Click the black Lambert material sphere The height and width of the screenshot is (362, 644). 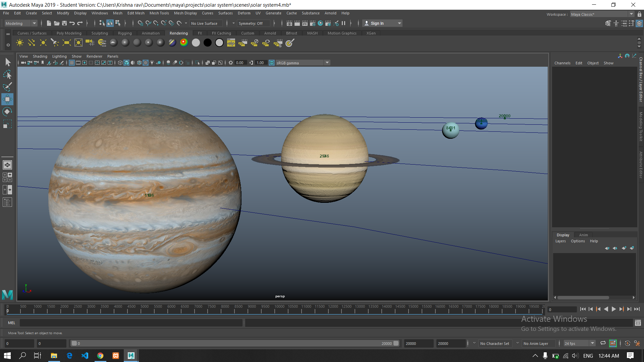coord(208,43)
